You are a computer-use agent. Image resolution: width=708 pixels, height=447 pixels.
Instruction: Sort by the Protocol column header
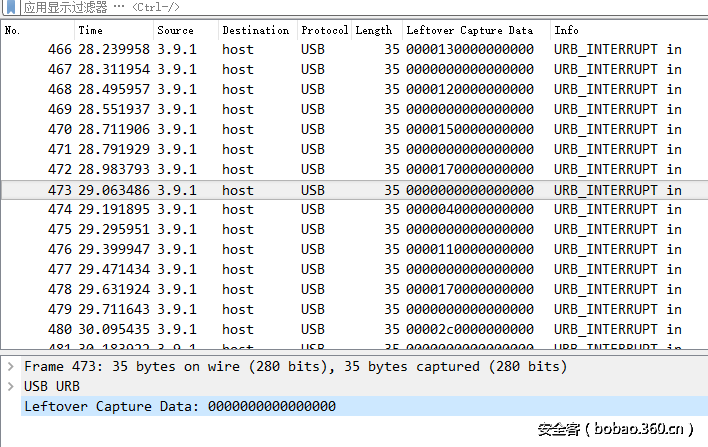323,30
